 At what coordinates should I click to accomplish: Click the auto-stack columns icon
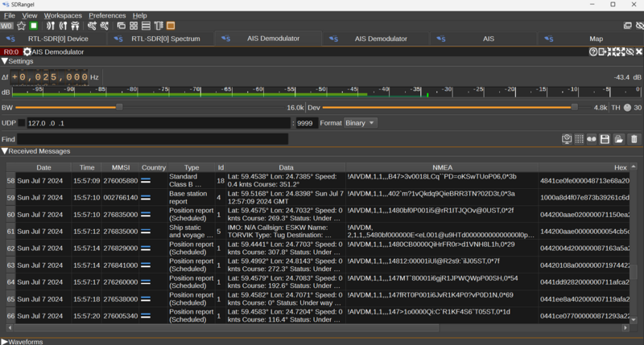tap(159, 26)
